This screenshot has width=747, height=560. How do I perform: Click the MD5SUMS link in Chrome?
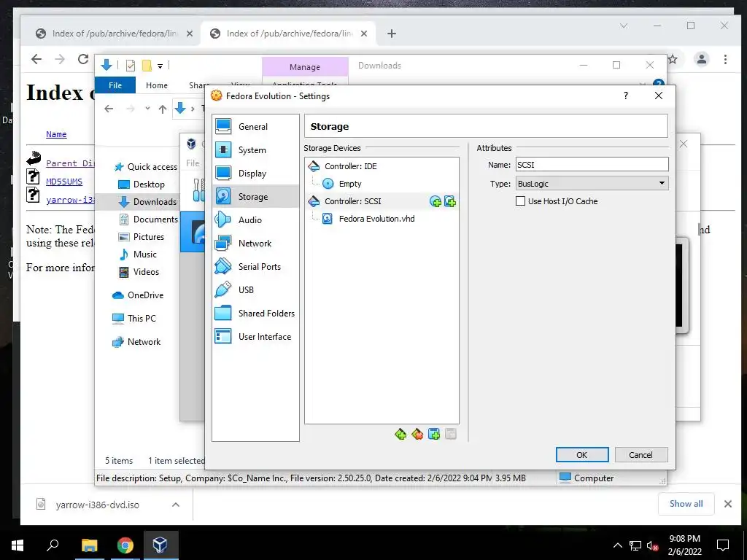tap(64, 182)
